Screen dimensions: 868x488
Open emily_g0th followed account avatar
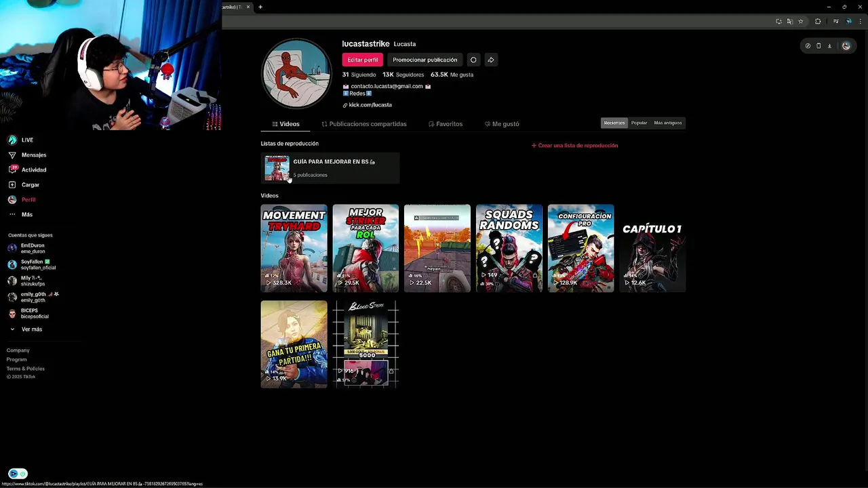click(x=12, y=297)
